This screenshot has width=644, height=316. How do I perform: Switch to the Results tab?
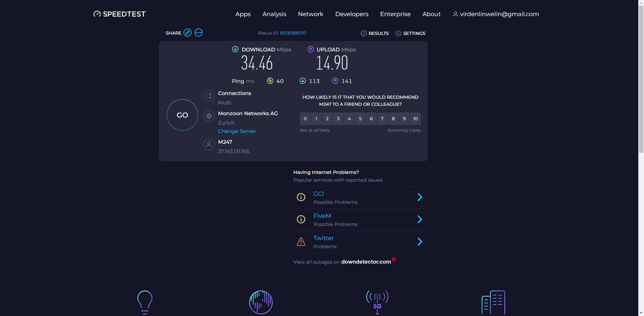[x=374, y=33]
